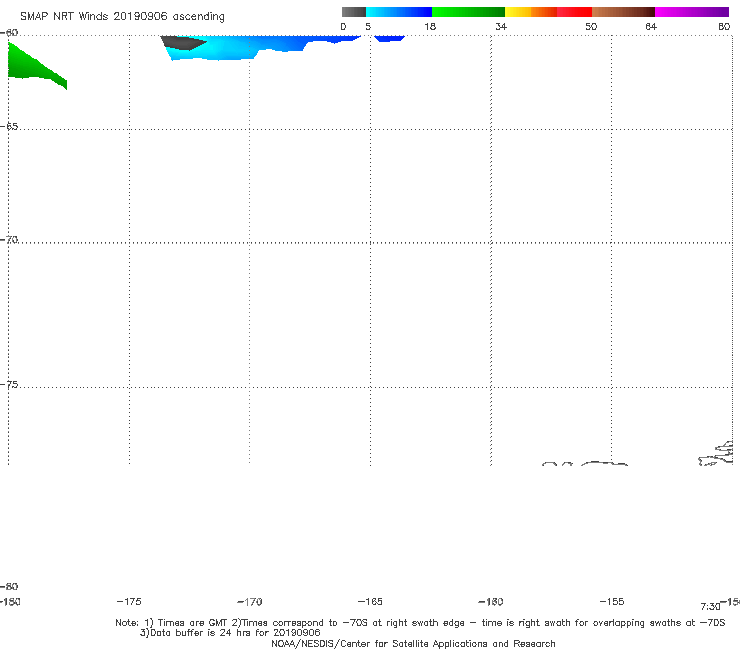Click the longitude axis label -170
The width and height of the screenshot is (740, 650).
pyautogui.click(x=250, y=602)
